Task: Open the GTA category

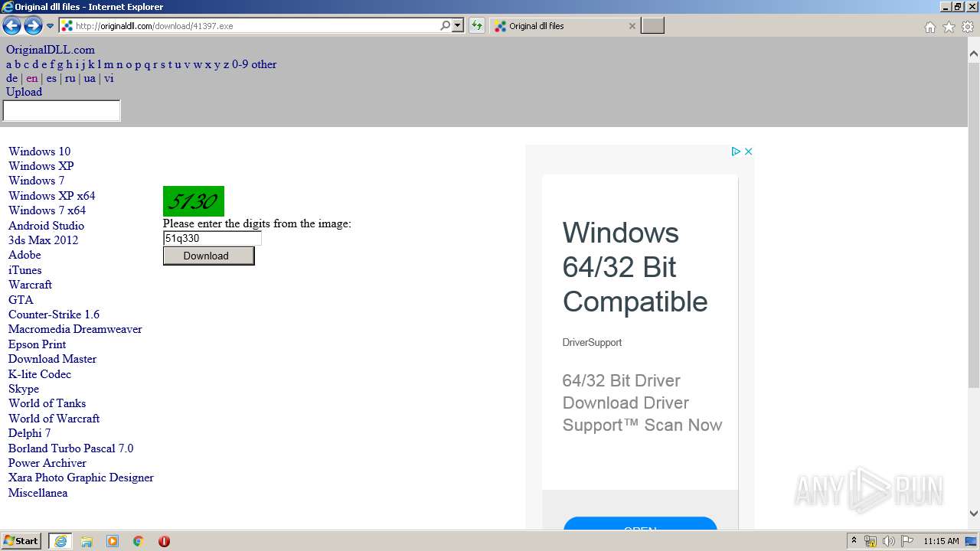Action: (x=21, y=300)
